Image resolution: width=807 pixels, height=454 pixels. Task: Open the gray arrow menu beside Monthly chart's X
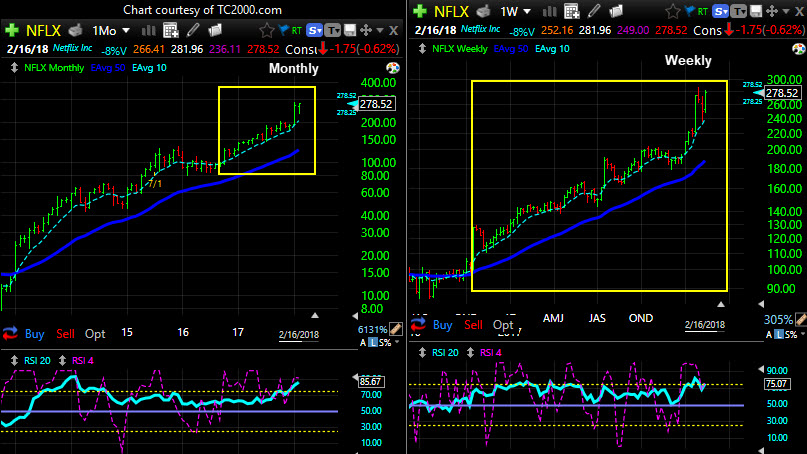[380, 31]
